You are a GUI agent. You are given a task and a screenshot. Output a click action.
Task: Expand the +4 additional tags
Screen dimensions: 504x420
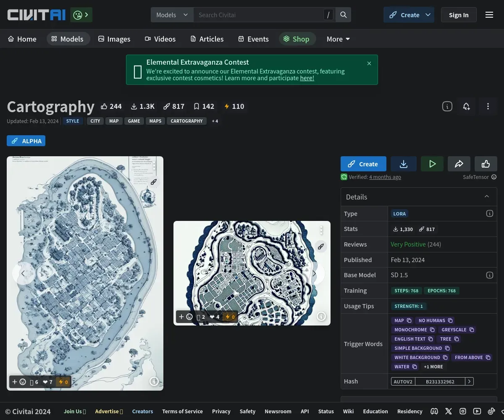pos(215,121)
